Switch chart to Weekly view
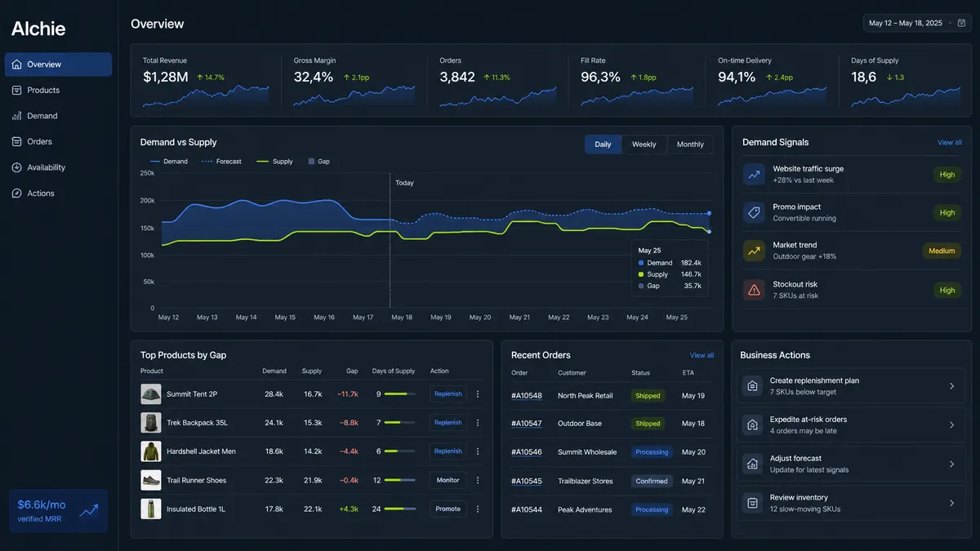The image size is (980, 551). (644, 144)
